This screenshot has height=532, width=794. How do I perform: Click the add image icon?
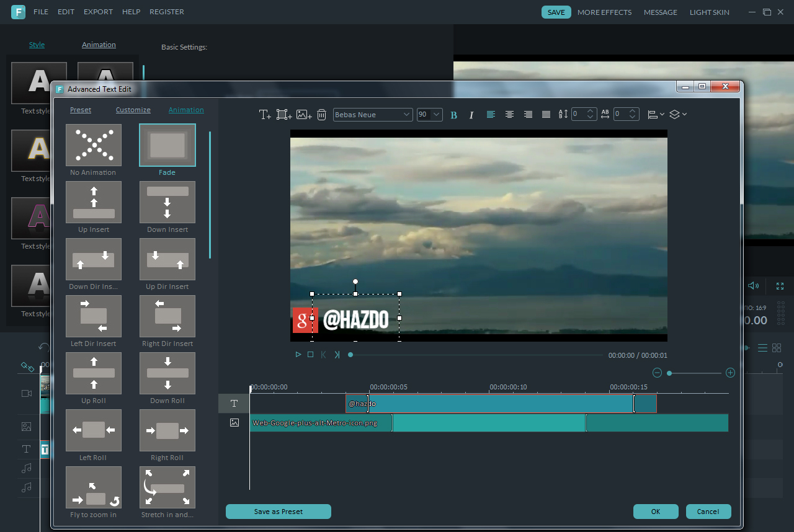point(304,114)
